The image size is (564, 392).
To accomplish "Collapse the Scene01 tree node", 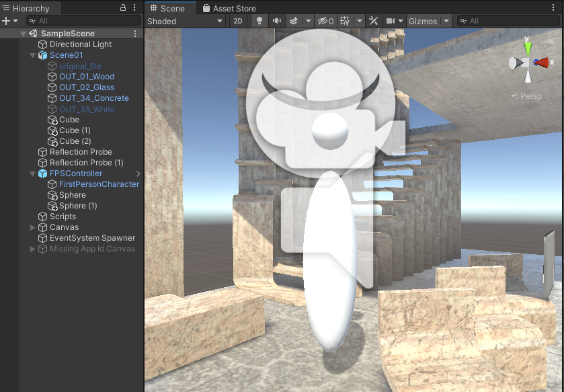I will [32, 55].
